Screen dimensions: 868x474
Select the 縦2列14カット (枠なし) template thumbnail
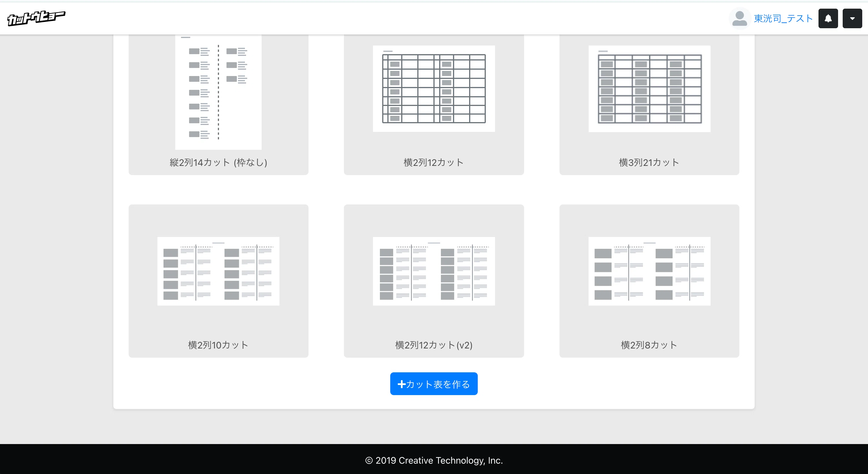click(218, 92)
